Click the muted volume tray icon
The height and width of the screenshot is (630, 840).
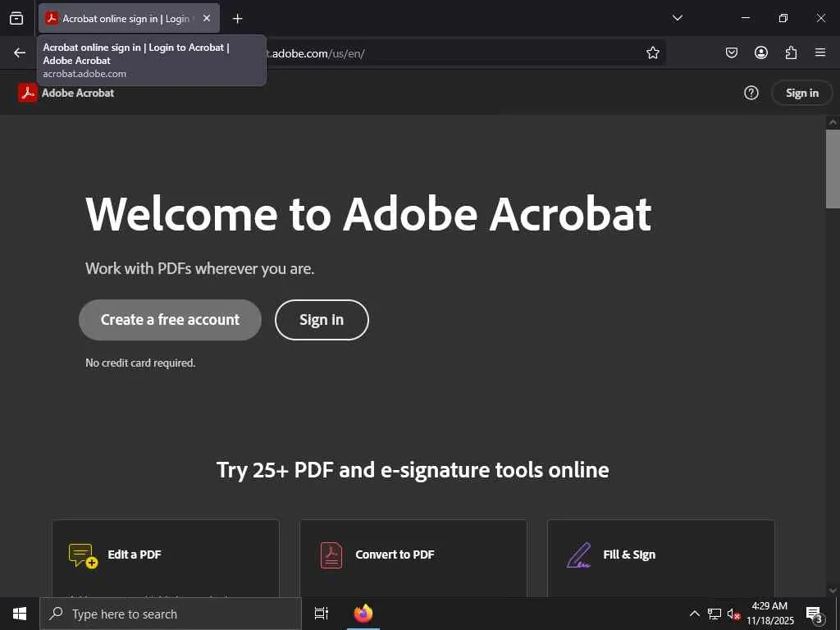(733, 614)
